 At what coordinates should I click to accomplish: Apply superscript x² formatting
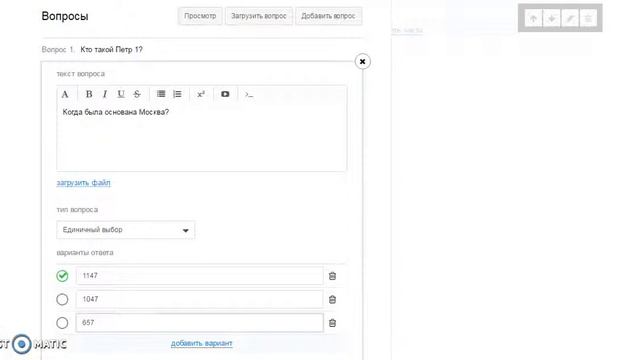click(201, 94)
